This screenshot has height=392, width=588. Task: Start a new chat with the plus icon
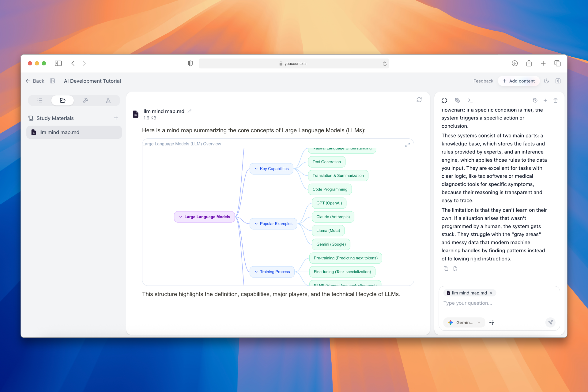[545, 100]
